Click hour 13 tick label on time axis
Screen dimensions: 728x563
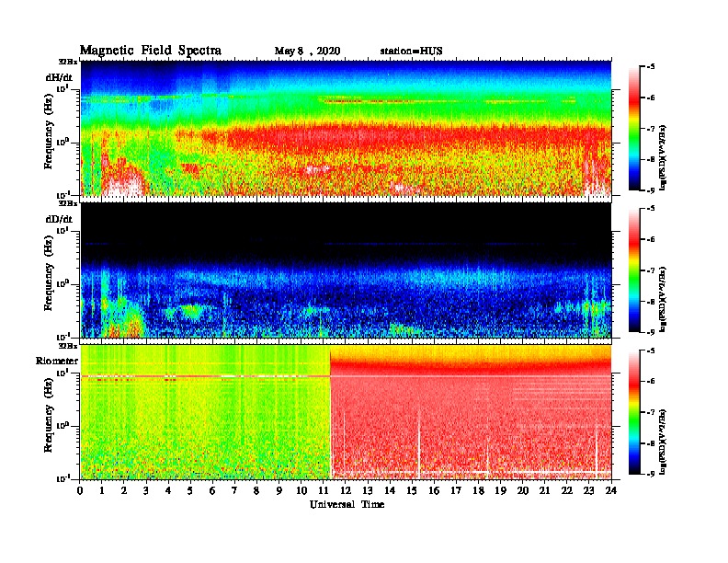click(368, 490)
